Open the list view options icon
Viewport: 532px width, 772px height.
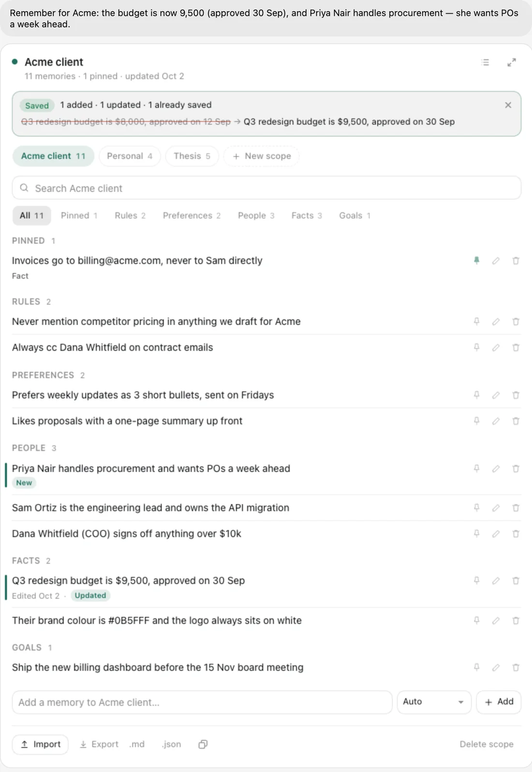click(x=485, y=62)
